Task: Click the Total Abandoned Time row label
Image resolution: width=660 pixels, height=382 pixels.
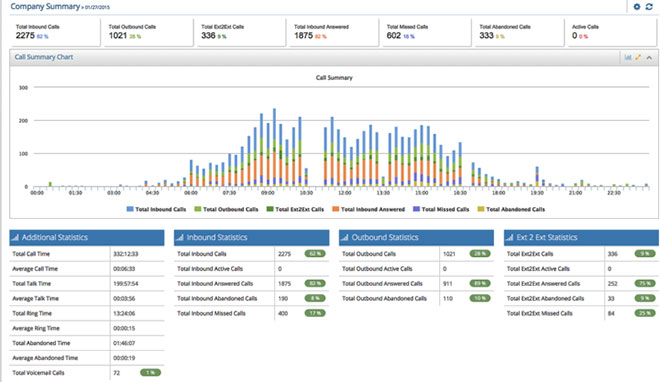Action: pyautogui.click(x=41, y=343)
